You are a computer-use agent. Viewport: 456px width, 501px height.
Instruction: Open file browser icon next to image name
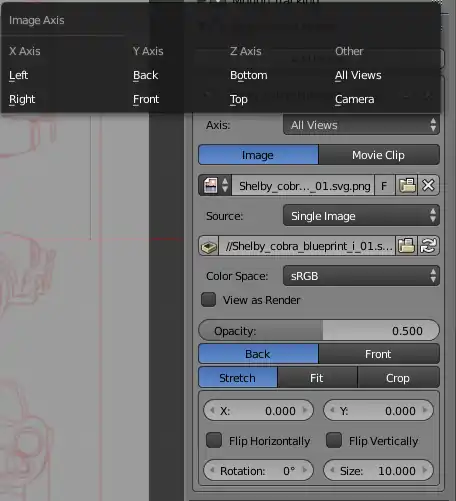coord(406,185)
